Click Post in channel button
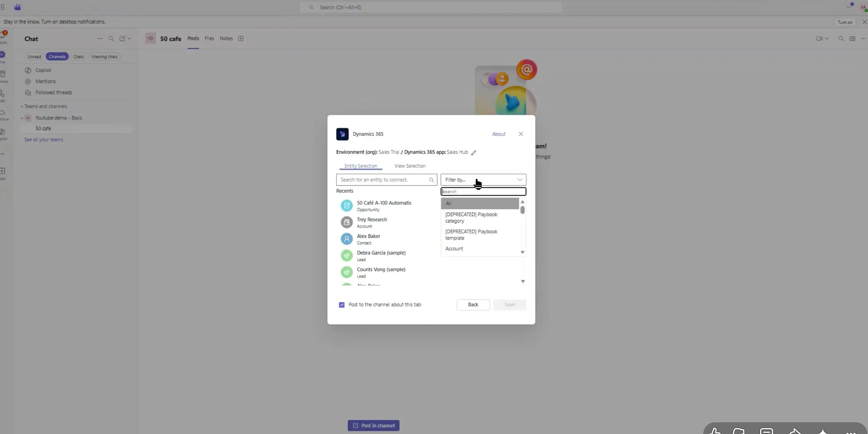Viewport: 868px width, 434px height. click(373, 425)
